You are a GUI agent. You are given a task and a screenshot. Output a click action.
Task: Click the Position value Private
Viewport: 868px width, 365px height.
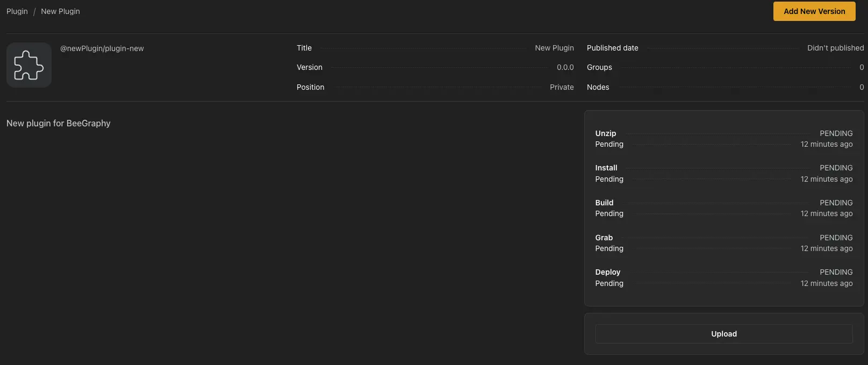(562, 87)
